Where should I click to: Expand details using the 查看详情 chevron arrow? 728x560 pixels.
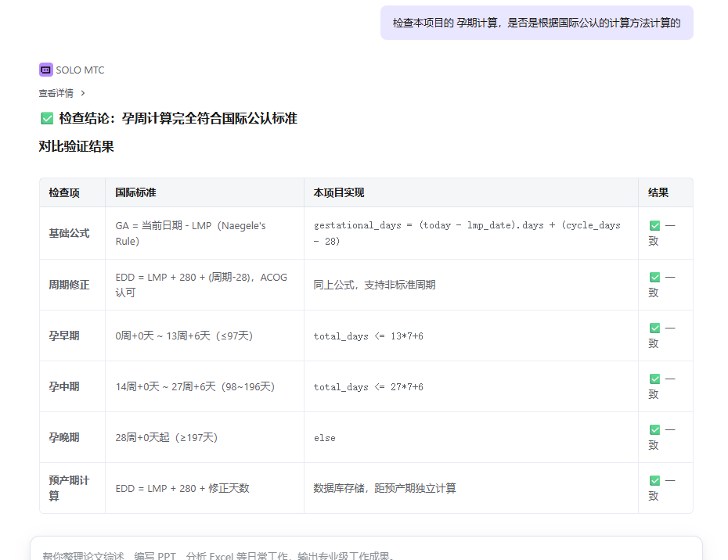tap(83, 93)
